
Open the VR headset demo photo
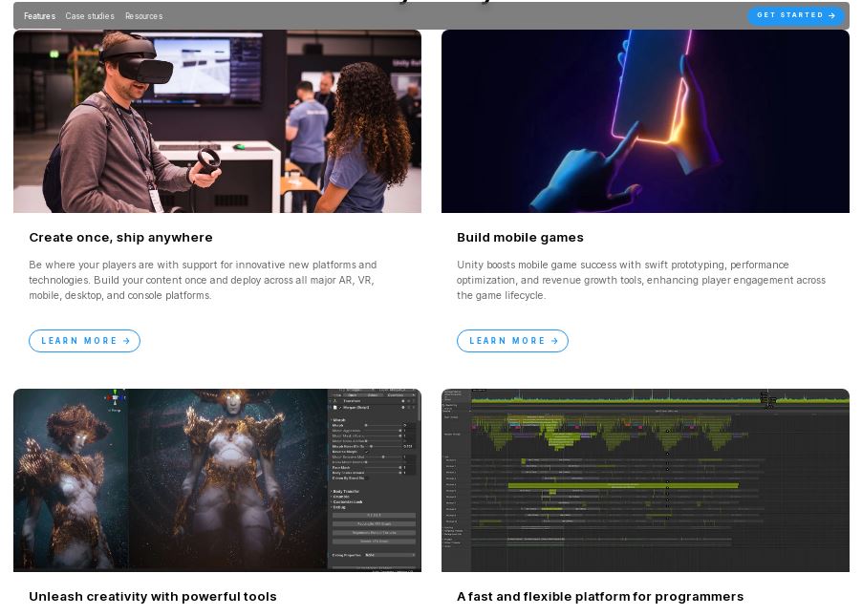tap(217, 121)
